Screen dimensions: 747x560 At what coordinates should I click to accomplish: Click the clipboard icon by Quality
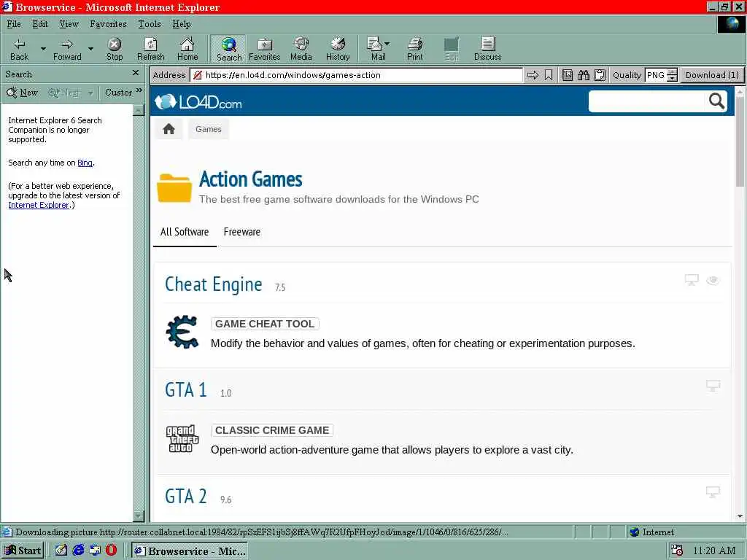point(600,75)
